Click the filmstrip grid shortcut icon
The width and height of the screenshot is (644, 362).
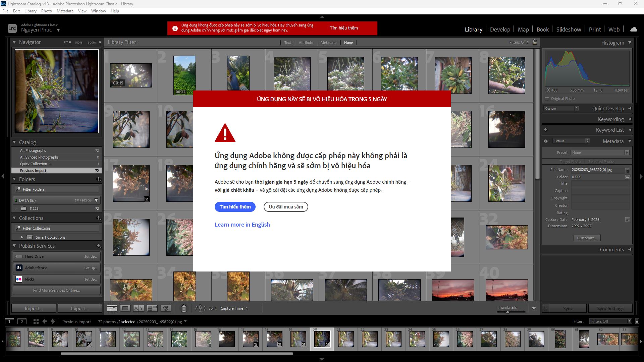(36, 321)
